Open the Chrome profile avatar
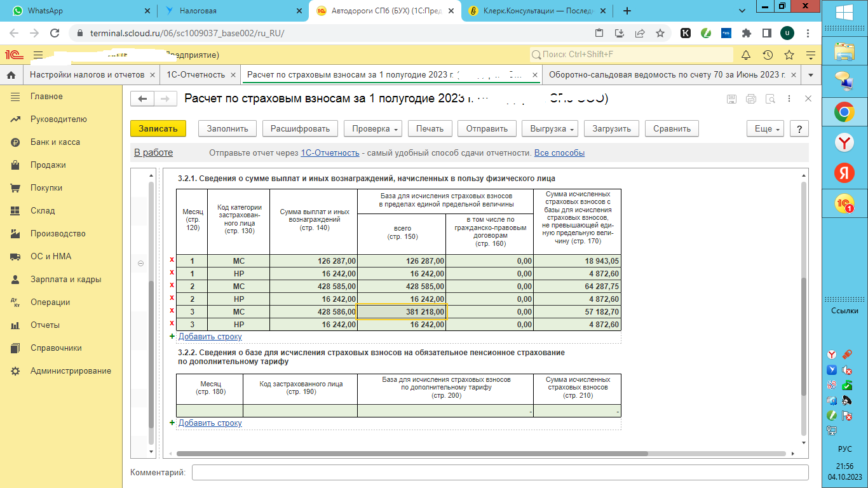This screenshot has height=488, width=868. pyautogui.click(x=788, y=33)
